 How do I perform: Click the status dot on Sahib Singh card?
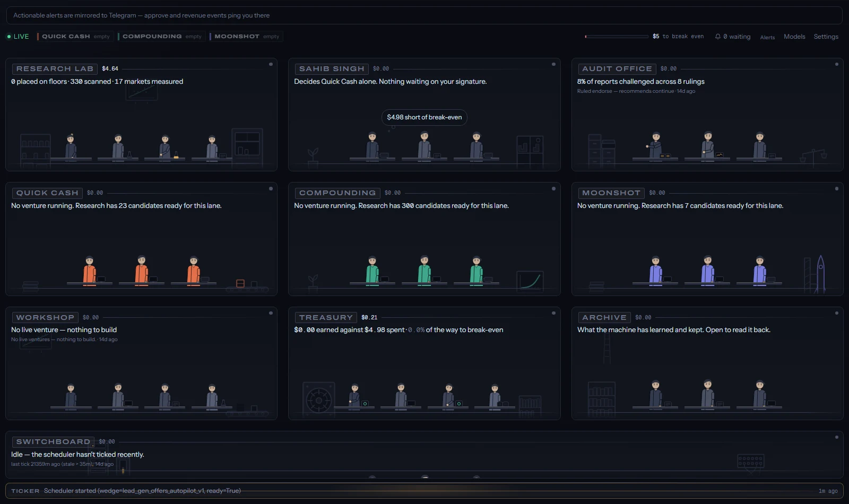pyautogui.click(x=553, y=64)
